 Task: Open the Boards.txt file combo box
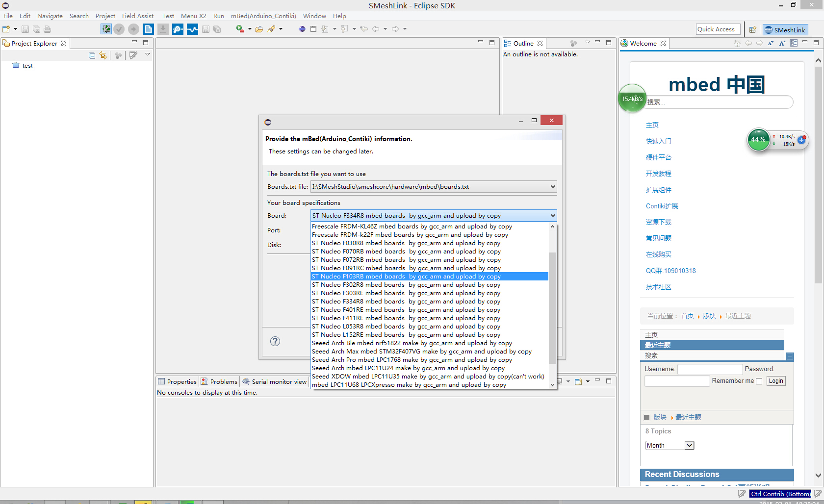tap(434, 187)
